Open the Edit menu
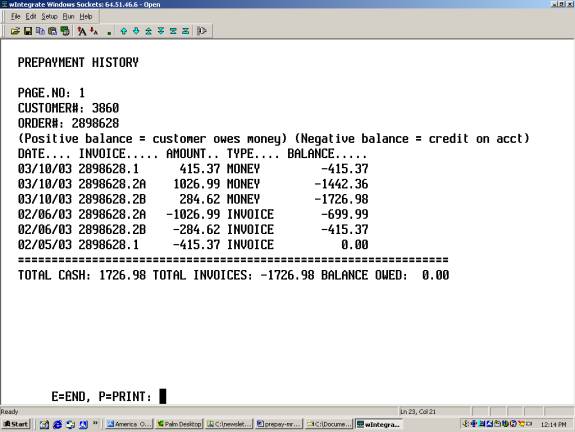The width and height of the screenshot is (575, 432). (31, 17)
